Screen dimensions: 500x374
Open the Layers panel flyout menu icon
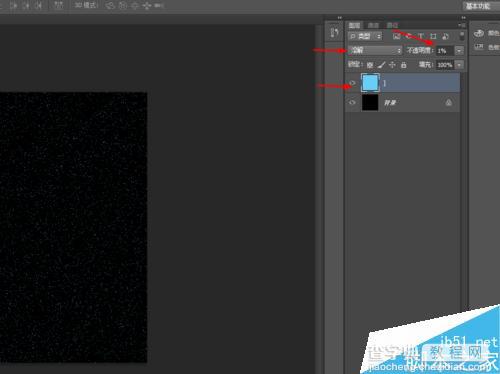(x=462, y=25)
